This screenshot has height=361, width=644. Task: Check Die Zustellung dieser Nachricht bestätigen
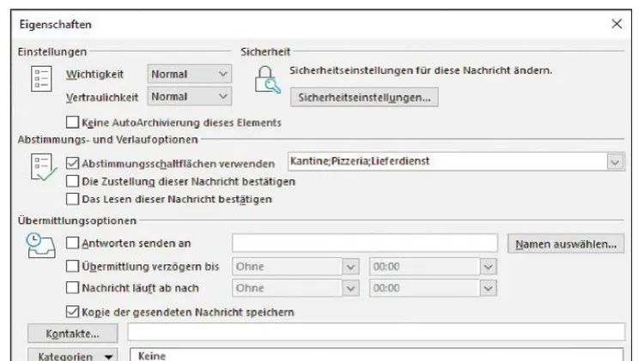72,181
